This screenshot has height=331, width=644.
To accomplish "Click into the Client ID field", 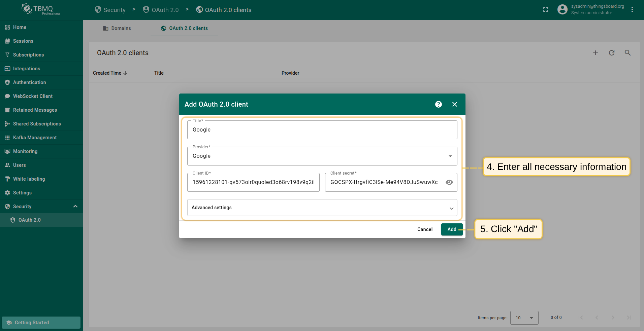I will point(253,182).
